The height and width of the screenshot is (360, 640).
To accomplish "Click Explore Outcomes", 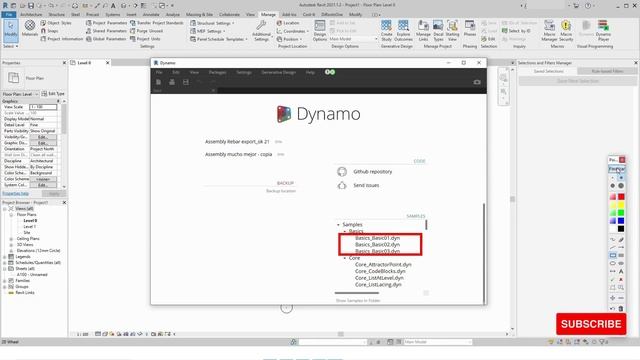I will click(x=403, y=31).
